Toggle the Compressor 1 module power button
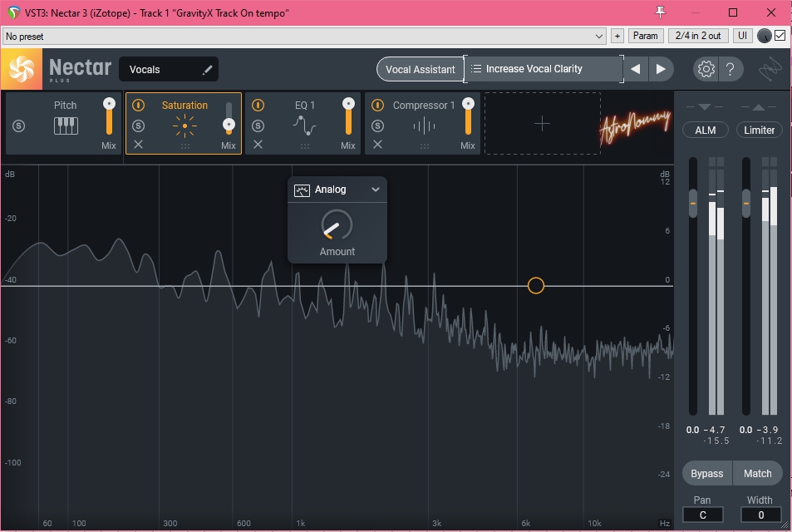Screen dimensions: 792x532 click(377, 105)
